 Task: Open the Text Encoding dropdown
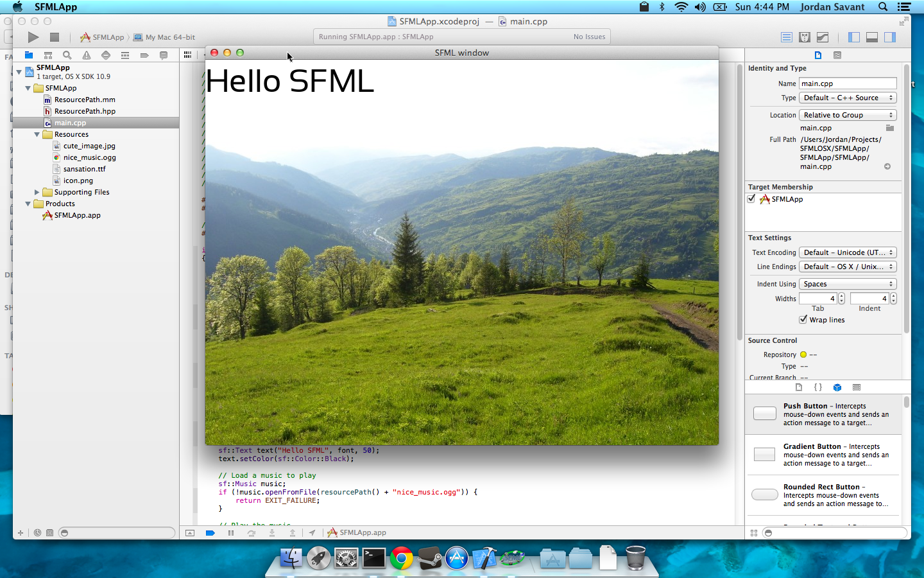pos(848,252)
